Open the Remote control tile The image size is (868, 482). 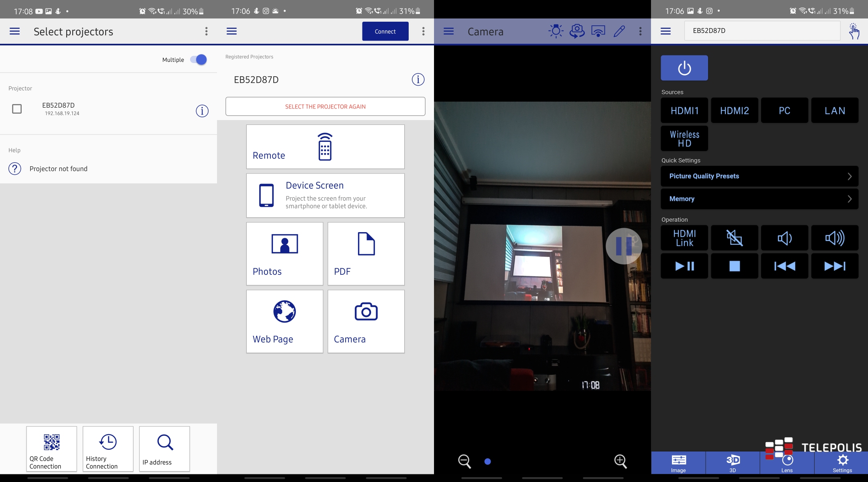325,147
